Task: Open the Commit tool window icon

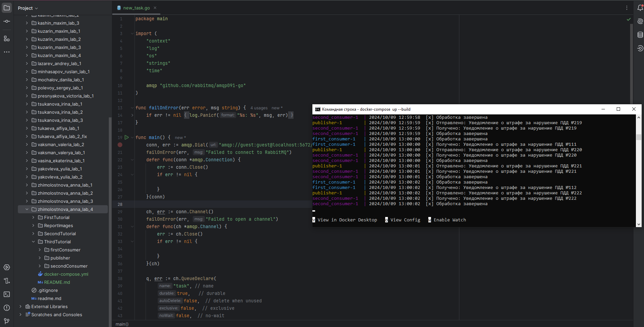Action: (7, 21)
